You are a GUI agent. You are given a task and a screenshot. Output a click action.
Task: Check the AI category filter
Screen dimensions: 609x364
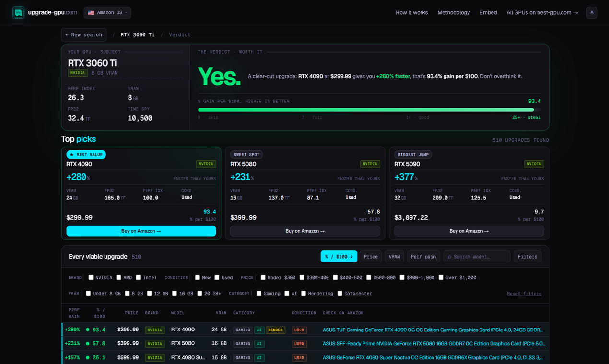pos(287,293)
